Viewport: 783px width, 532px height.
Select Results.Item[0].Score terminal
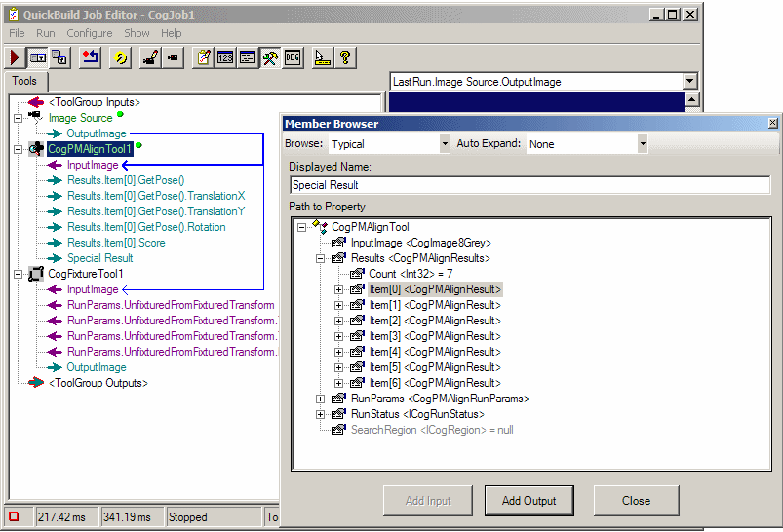[x=116, y=243]
